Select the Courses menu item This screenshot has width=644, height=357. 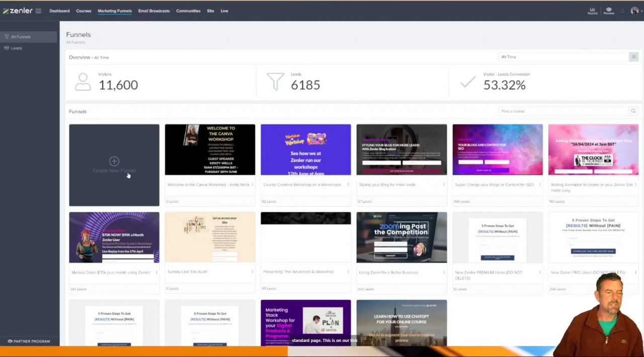pyautogui.click(x=84, y=11)
